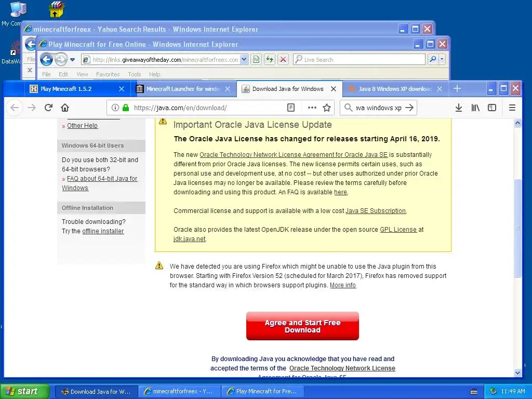Open Internet Explorer search provider dropdown

442,59
